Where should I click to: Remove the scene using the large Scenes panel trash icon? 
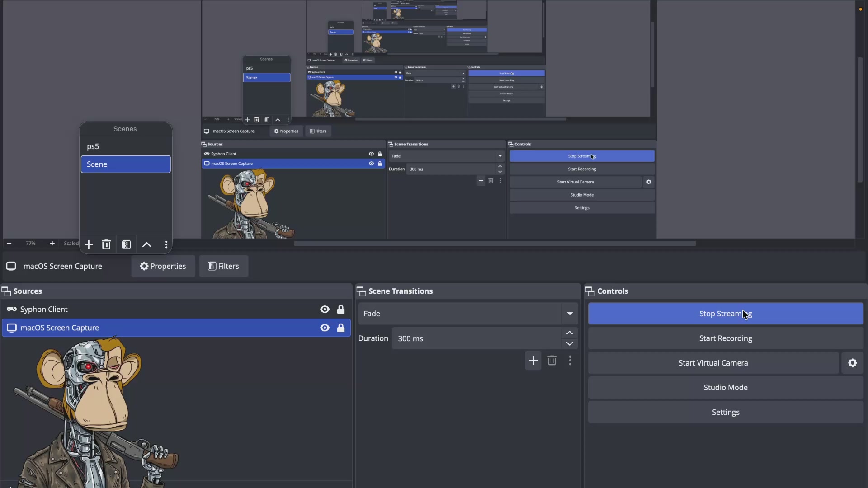click(x=106, y=245)
